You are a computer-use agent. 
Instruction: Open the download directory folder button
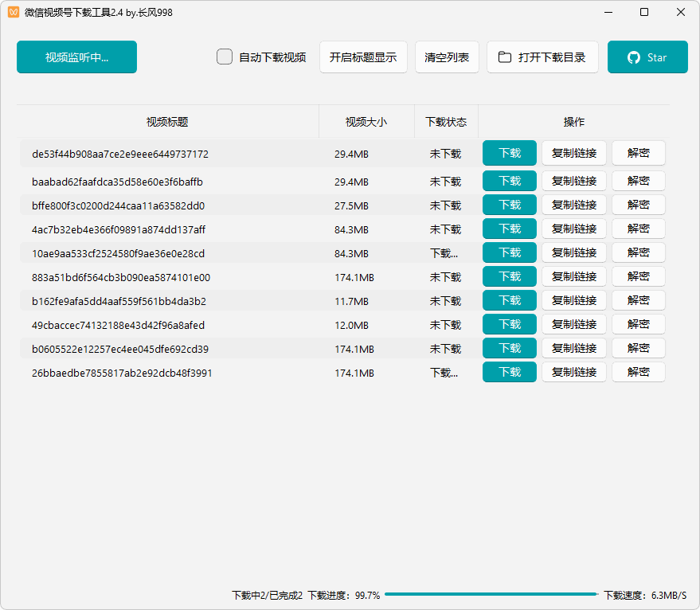click(542, 57)
